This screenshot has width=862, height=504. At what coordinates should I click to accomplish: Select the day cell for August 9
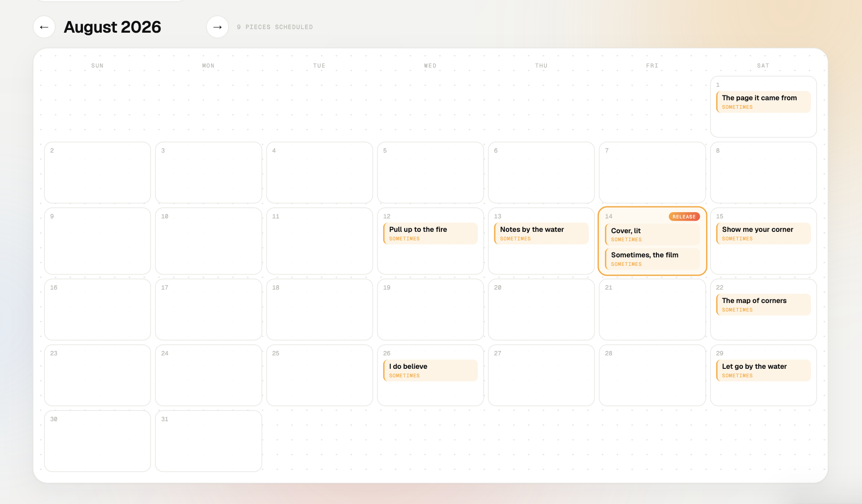click(x=98, y=241)
